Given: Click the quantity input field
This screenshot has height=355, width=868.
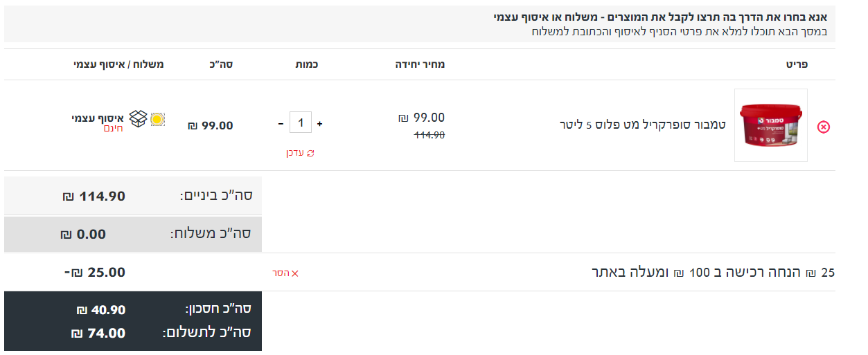Looking at the screenshot, I should [x=301, y=124].
